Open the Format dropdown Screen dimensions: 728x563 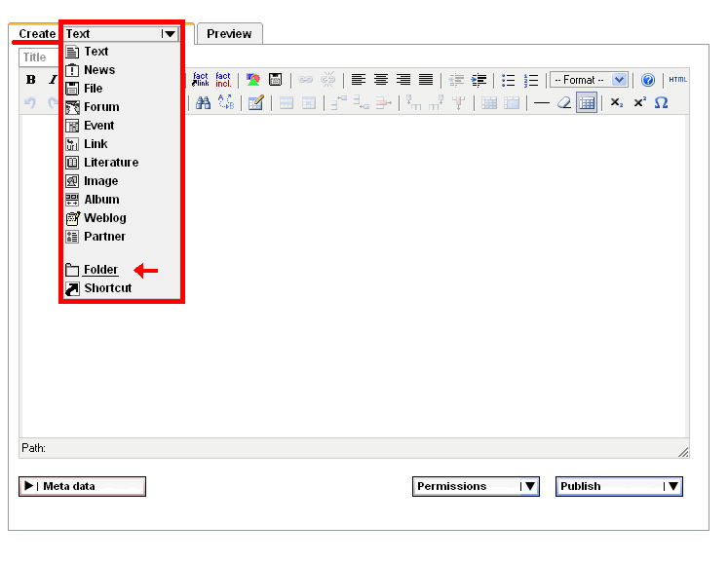589,80
